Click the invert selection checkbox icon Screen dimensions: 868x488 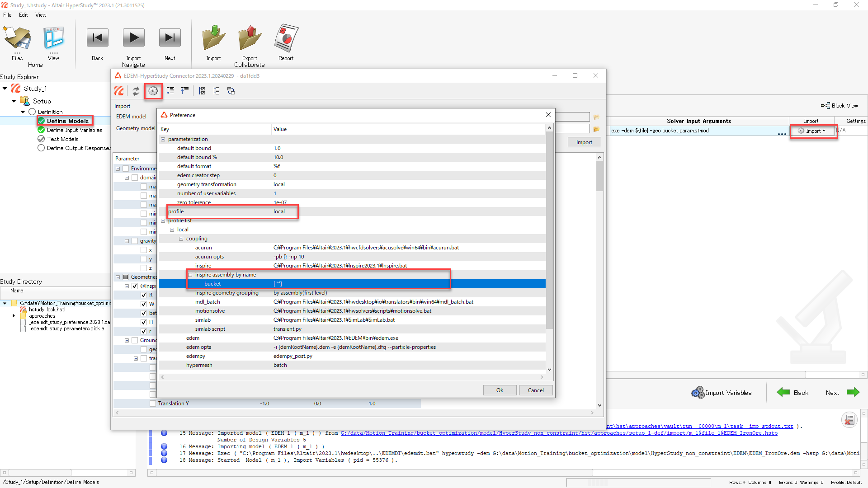(x=231, y=91)
